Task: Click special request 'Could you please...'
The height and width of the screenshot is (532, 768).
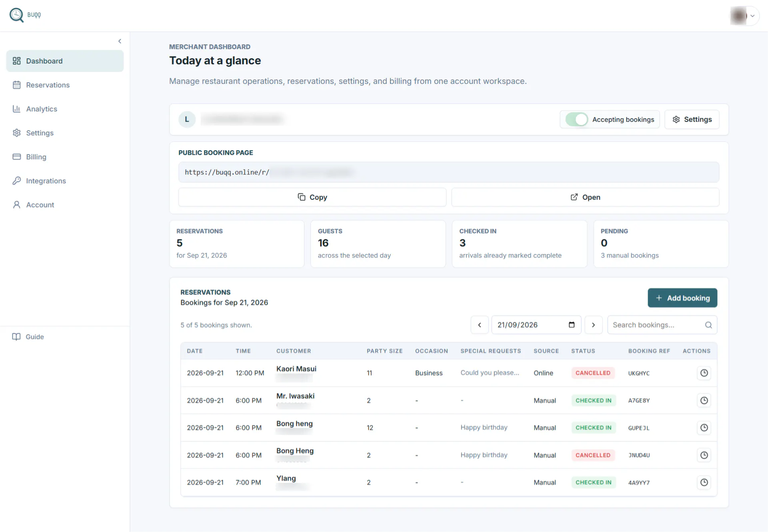Action: pos(490,373)
